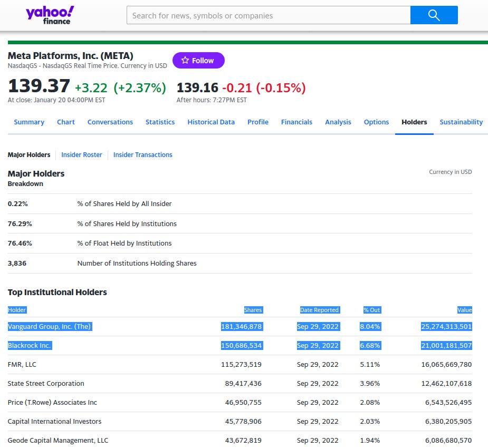The width and height of the screenshot is (488, 448).
Task: Click the Date Reported column header
Action: [x=320, y=310]
